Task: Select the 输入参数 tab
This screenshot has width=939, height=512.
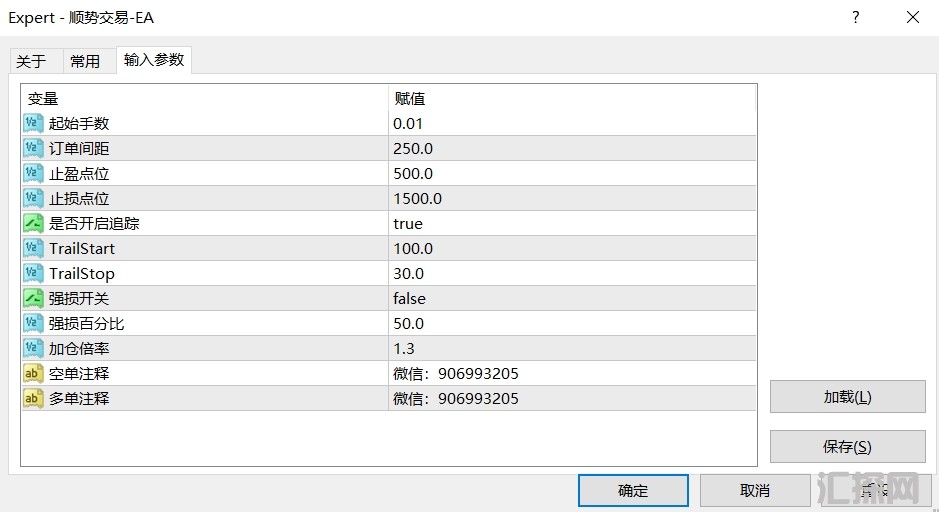Action: [x=154, y=60]
